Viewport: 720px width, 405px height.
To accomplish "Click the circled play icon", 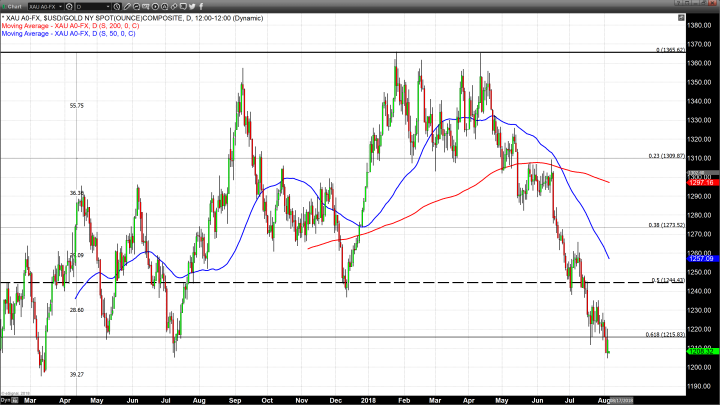I will [x=155, y=6].
